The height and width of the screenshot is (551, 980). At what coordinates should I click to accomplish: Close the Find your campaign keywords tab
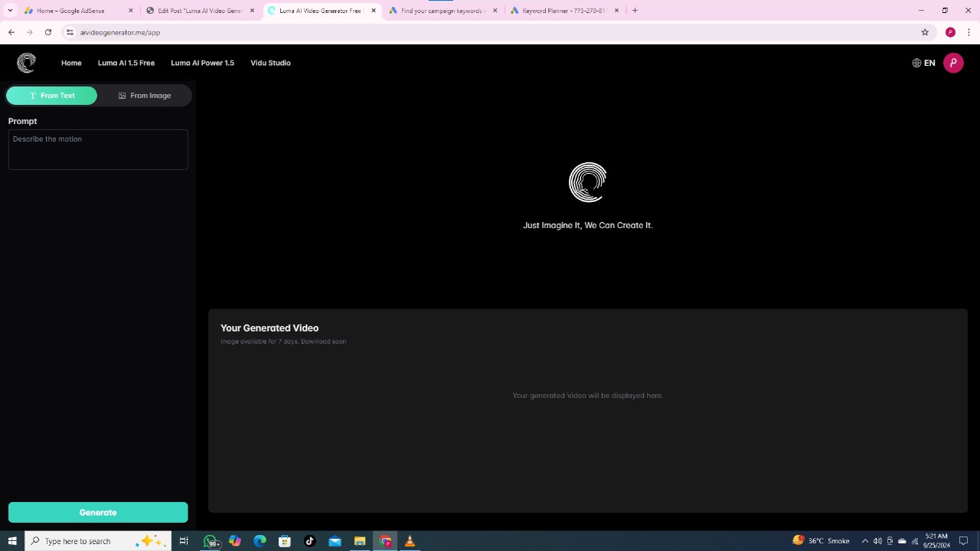click(x=495, y=11)
